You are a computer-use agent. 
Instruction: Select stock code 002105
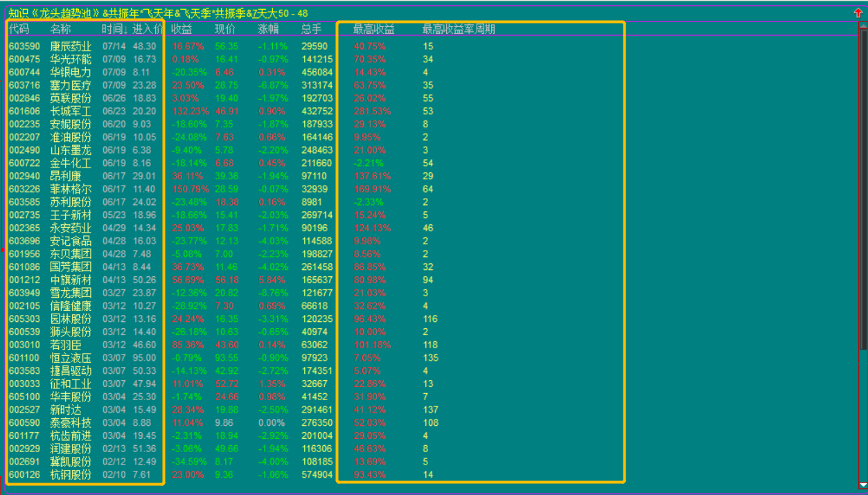(x=24, y=306)
